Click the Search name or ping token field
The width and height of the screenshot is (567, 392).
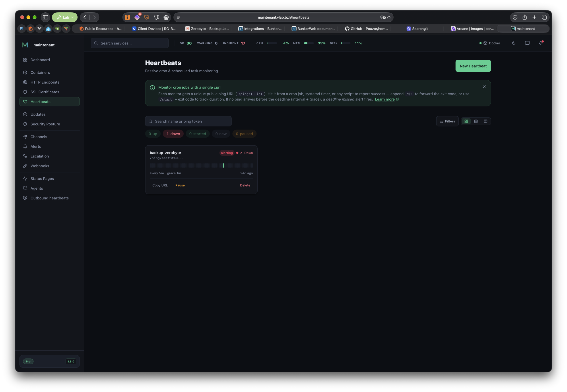click(188, 121)
